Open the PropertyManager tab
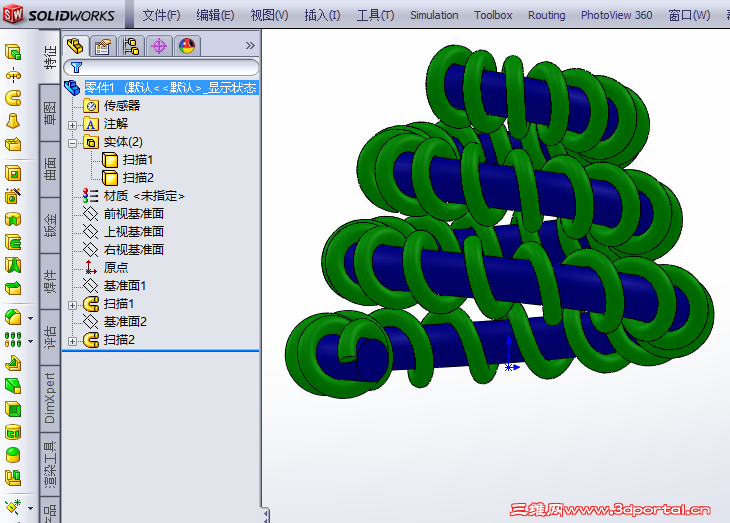The height and width of the screenshot is (523, 730). pos(103,46)
